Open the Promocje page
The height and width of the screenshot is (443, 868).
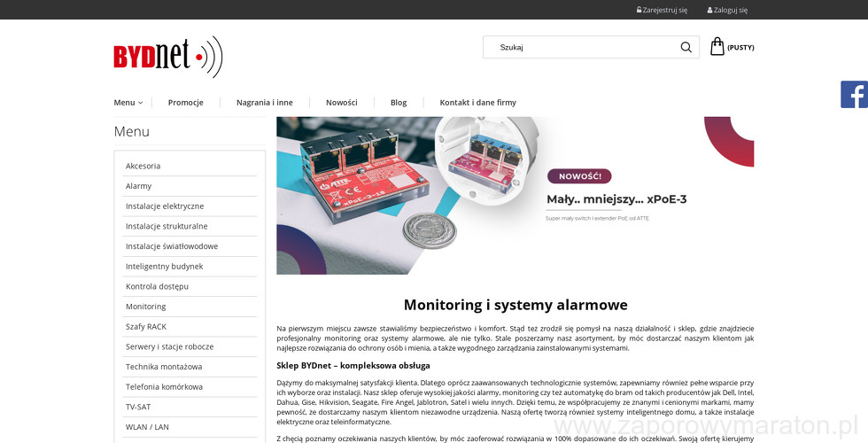[185, 103]
